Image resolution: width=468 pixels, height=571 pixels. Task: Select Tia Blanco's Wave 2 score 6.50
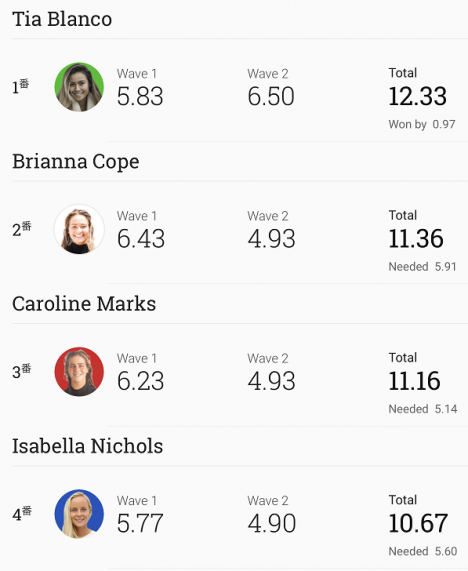tap(271, 96)
